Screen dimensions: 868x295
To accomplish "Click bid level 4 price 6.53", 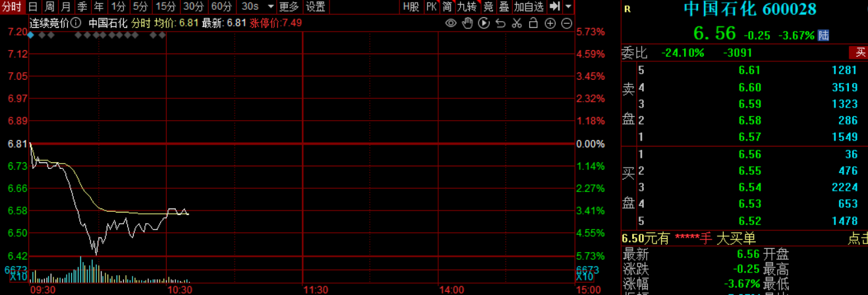I will coord(750,204).
